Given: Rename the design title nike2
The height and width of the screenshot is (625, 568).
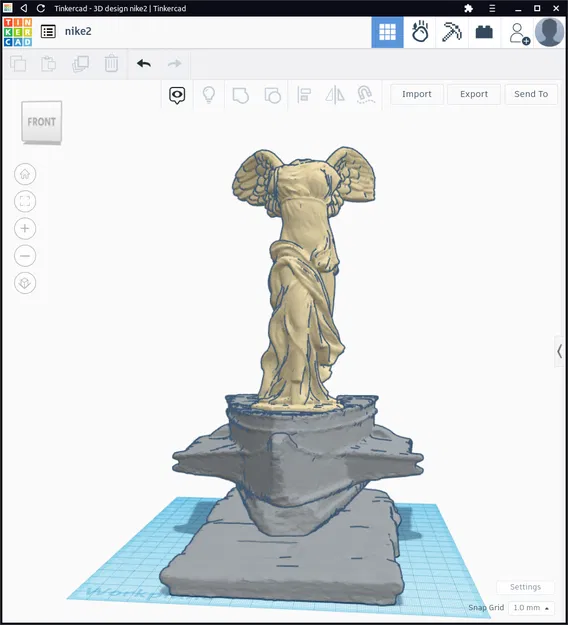Looking at the screenshot, I should tap(78, 31).
